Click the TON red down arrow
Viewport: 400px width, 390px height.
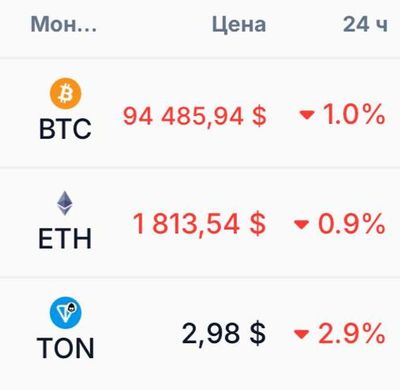point(301,334)
